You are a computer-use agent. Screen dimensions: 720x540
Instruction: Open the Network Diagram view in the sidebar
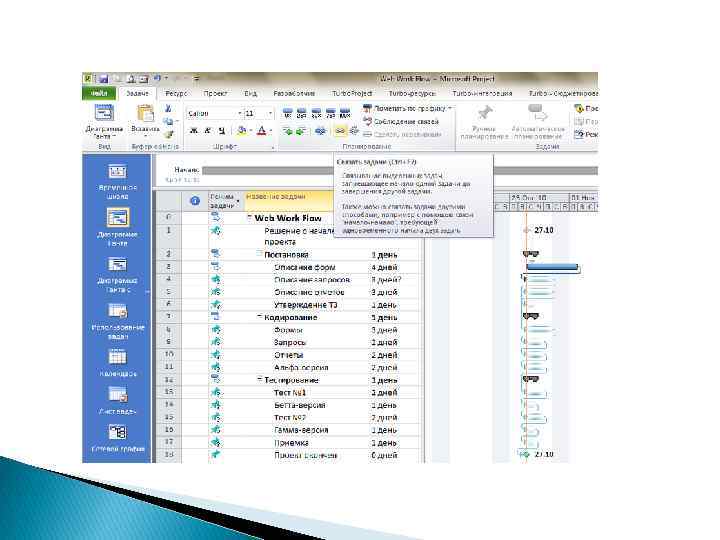[x=118, y=438]
